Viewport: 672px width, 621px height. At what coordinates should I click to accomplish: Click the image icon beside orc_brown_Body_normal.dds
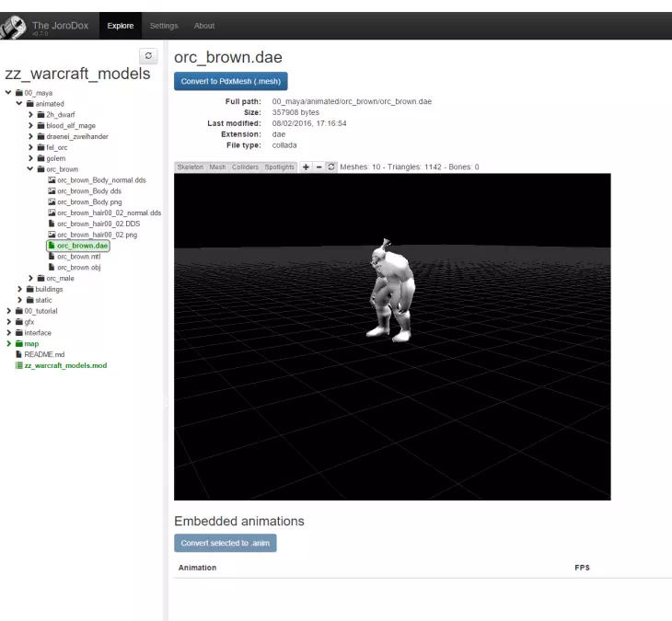coord(52,180)
